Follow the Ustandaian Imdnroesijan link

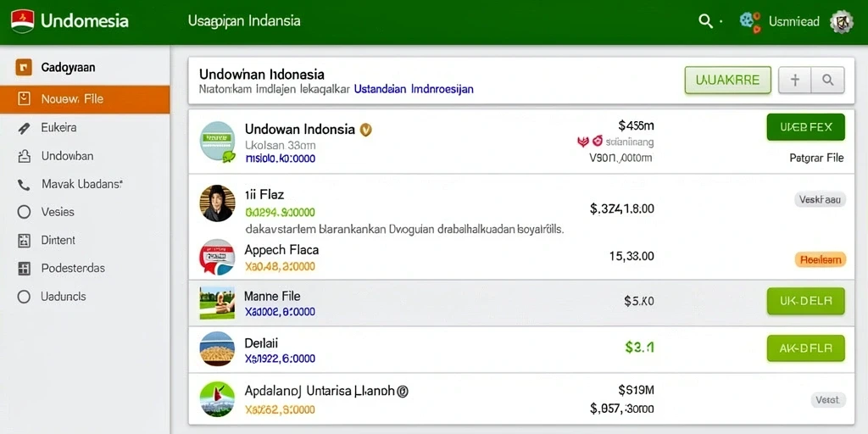click(414, 88)
